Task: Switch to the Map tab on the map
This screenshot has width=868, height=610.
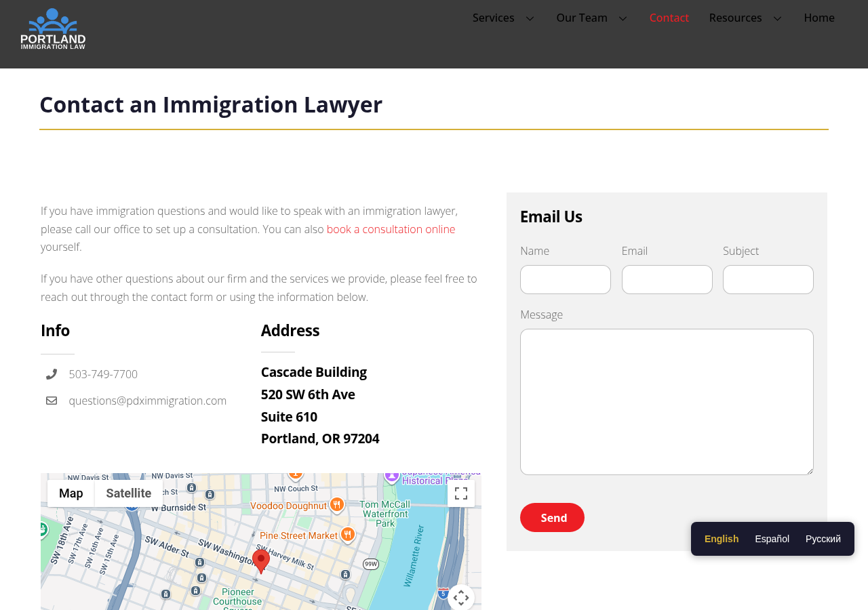Action: click(70, 492)
